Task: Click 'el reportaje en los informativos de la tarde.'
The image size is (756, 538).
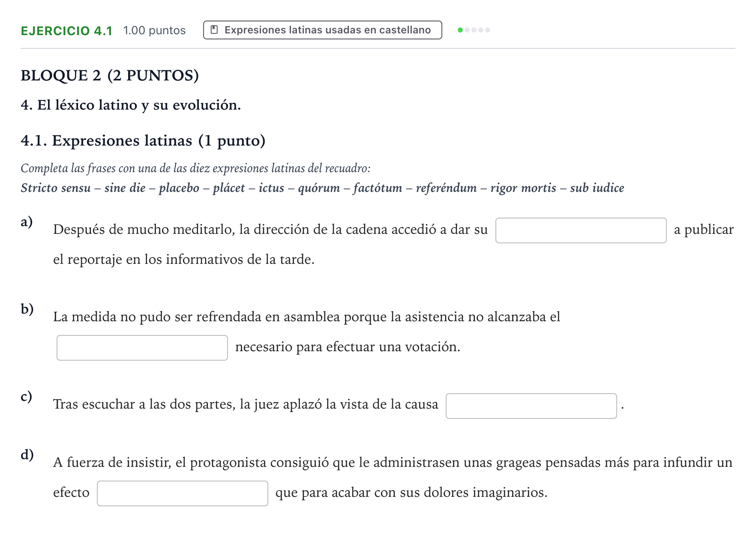Action: pyautogui.click(x=184, y=260)
